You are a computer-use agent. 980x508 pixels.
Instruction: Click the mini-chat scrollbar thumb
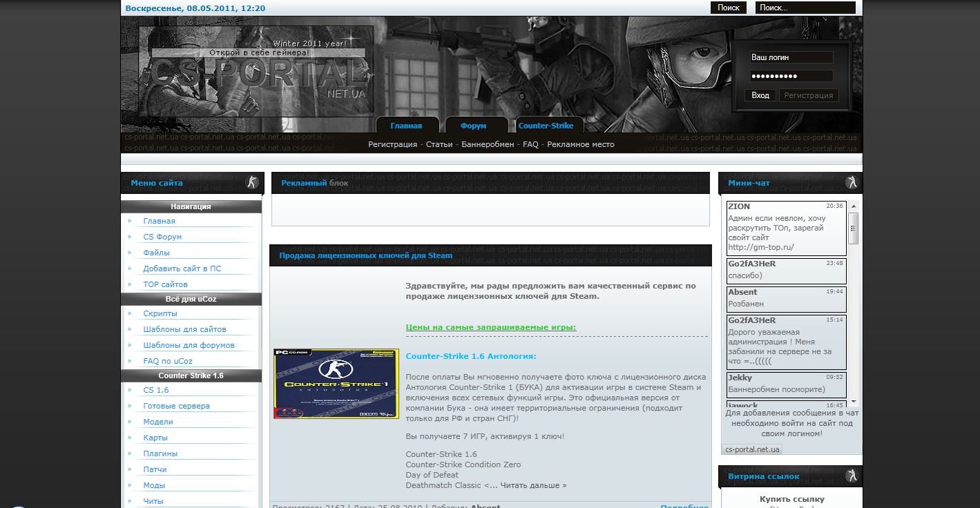(x=854, y=228)
